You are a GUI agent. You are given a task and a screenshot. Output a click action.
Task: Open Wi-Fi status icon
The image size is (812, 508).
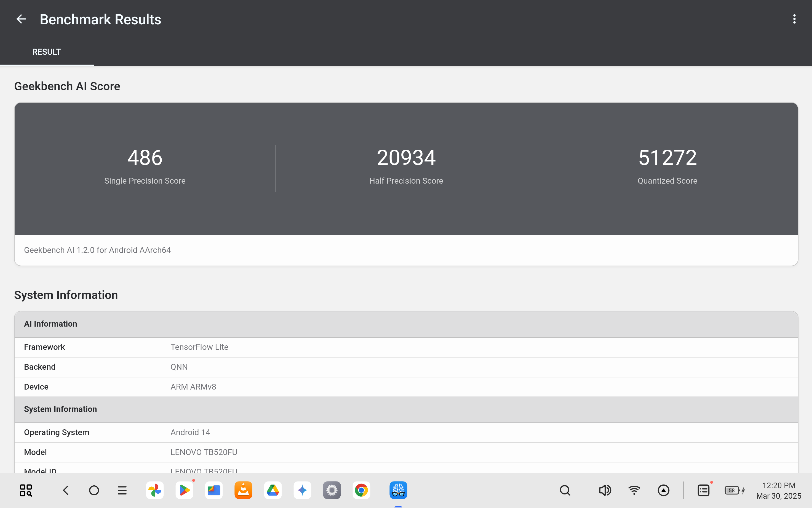tap(634, 490)
